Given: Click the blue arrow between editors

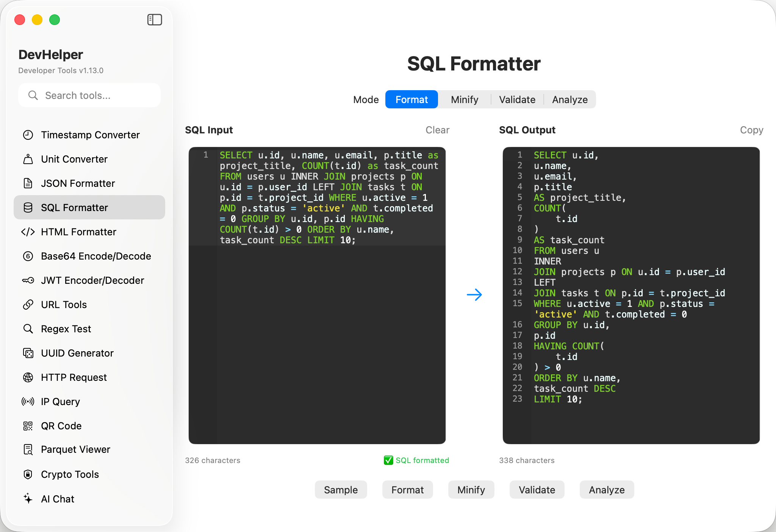Looking at the screenshot, I should [474, 295].
